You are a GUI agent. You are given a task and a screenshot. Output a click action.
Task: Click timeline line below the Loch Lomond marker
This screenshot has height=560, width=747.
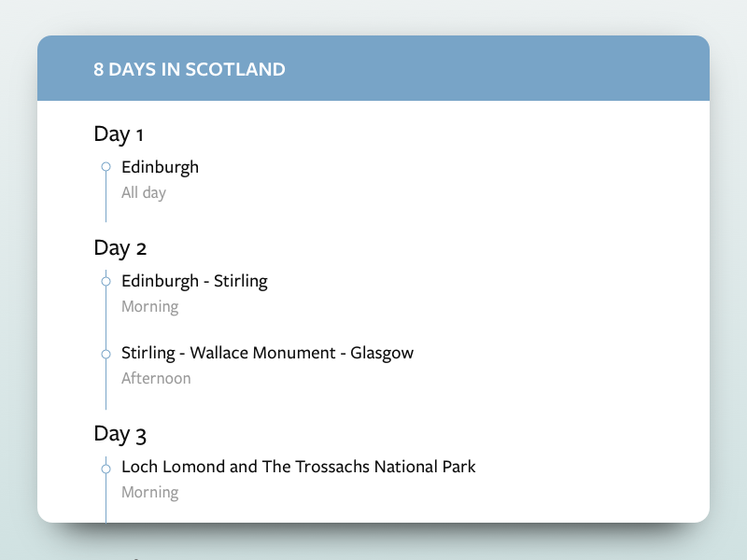tap(106, 499)
